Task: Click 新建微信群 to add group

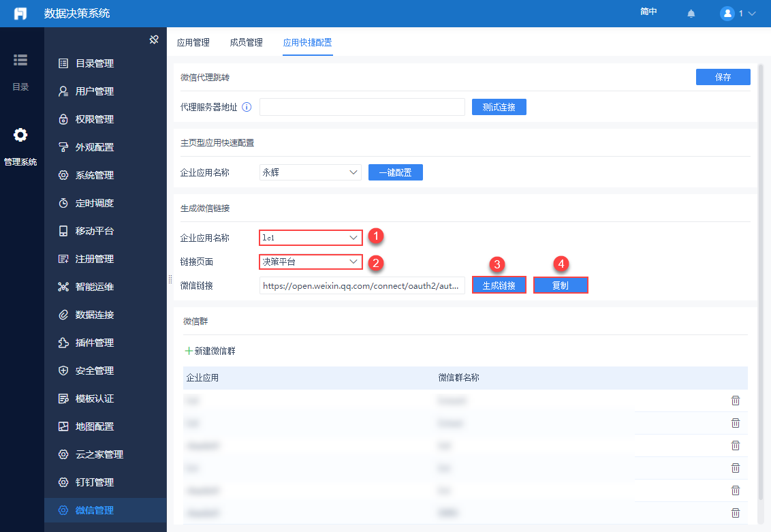Action: pyautogui.click(x=210, y=351)
